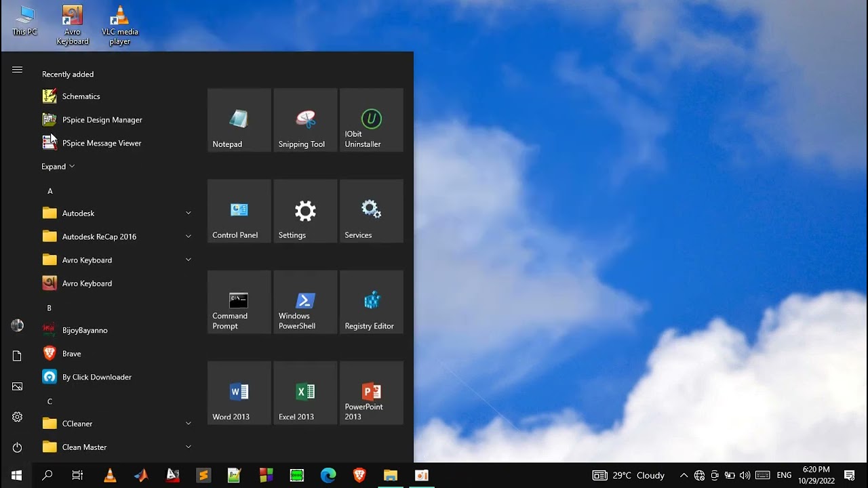The height and width of the screenshot is (488, 868).
Task: Open the Services tile
Action: pos(371,211)
